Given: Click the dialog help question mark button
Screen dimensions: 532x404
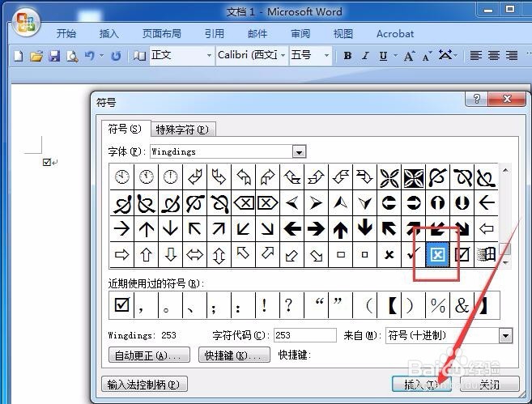Looking at the screenshot, I should pos(476,99).
